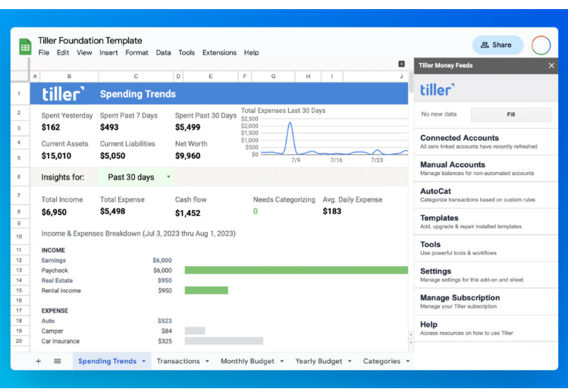Click the green Paycheck income bar
The width and height of the screenshot is (568, 392).
[x=296, y=270]
